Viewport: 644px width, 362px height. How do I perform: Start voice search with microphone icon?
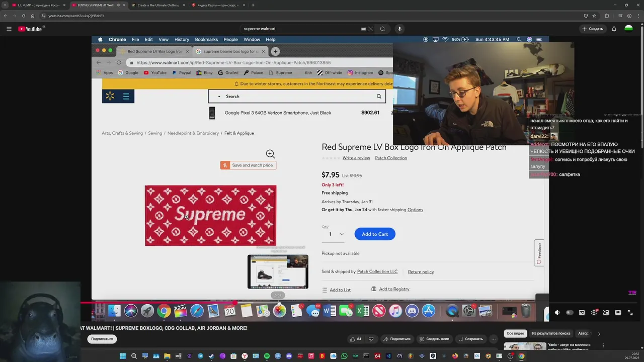pyautogui.click(x=399, y=29)
